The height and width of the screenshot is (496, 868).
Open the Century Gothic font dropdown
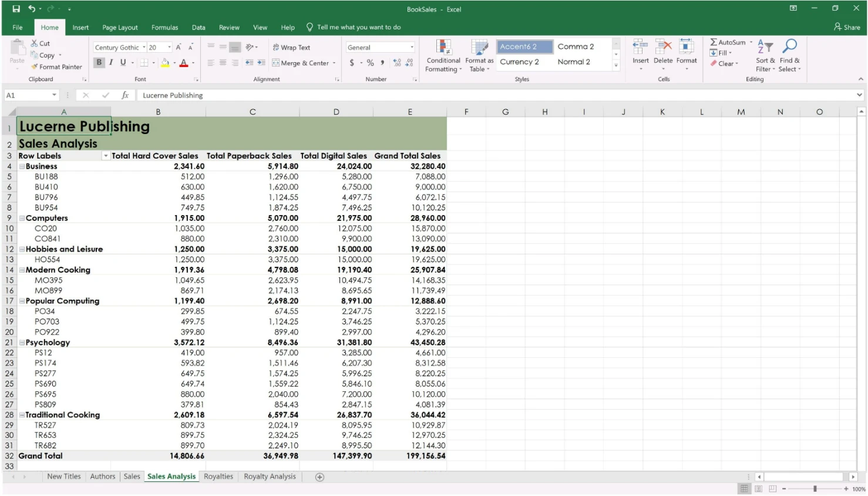(144, 48)
